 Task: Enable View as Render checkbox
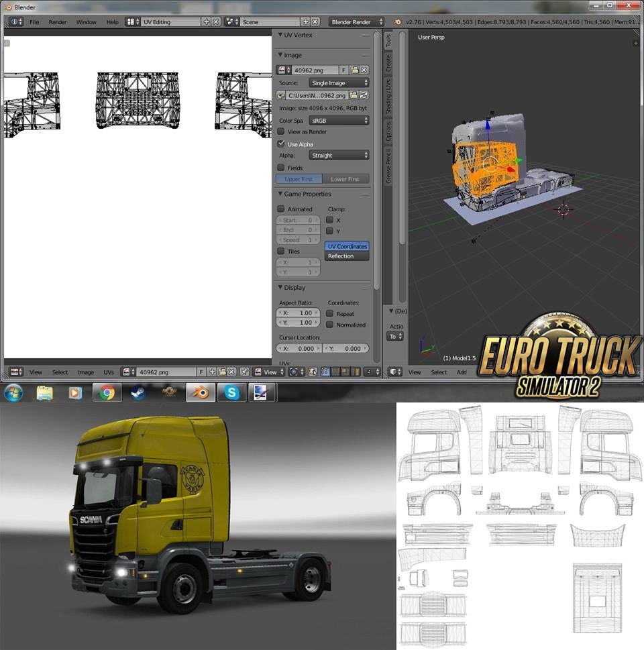click(281, 131)
